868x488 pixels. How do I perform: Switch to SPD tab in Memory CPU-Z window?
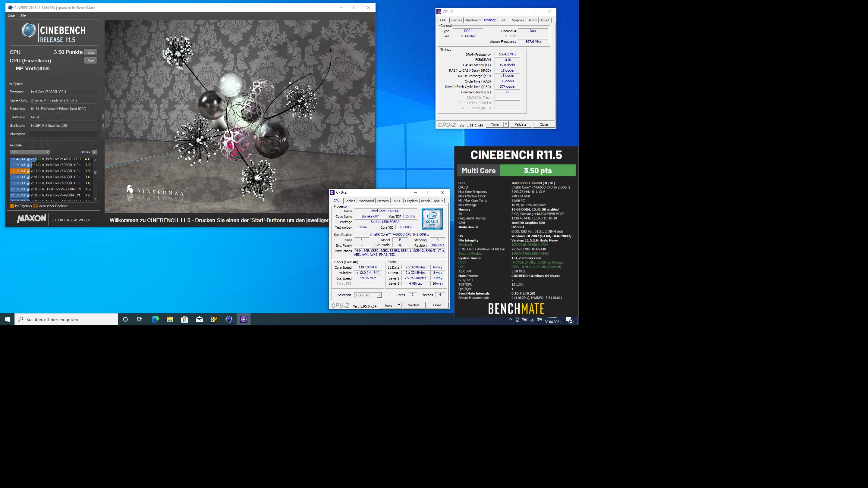coord(503,20)
